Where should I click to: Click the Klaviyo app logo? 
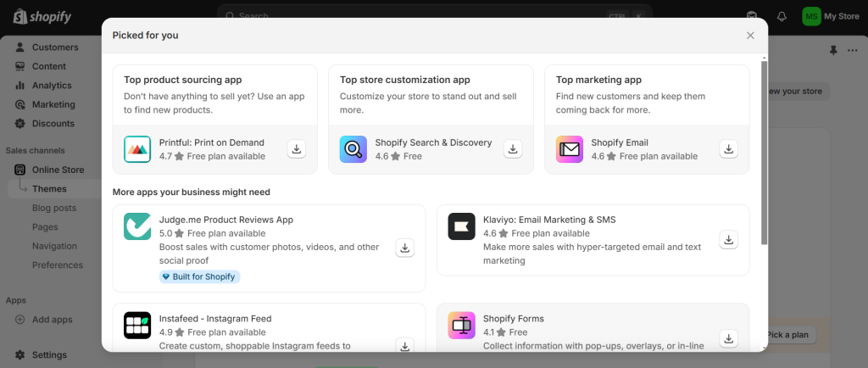click(x=462, y=226)
